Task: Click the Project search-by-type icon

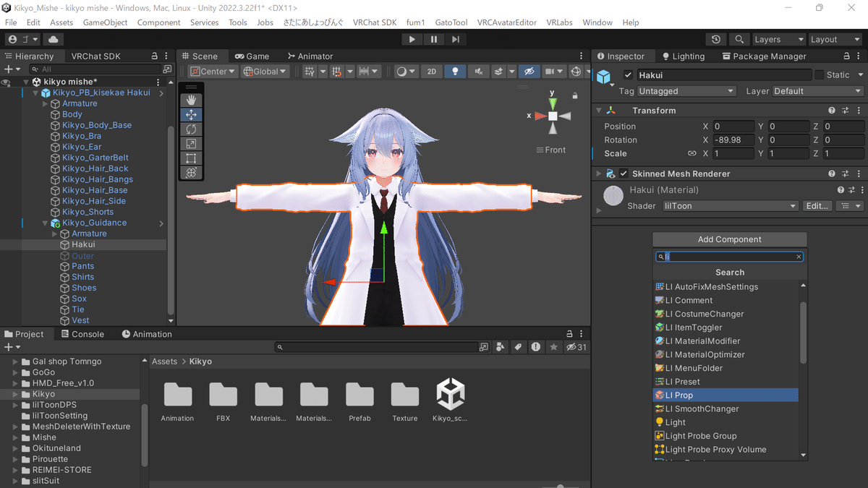Action: tap(501, 347)
